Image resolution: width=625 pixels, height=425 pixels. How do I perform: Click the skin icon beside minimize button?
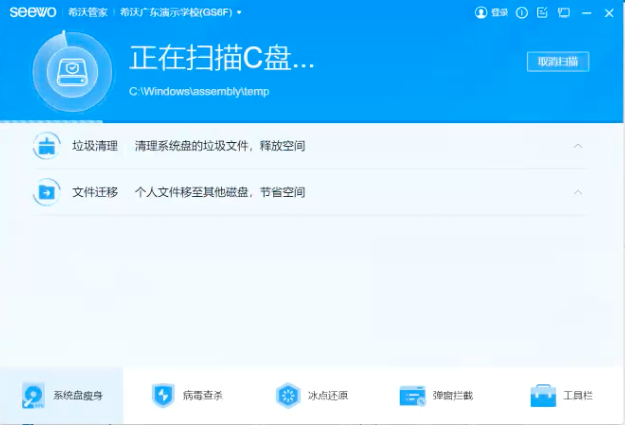[x=565, y=13]
